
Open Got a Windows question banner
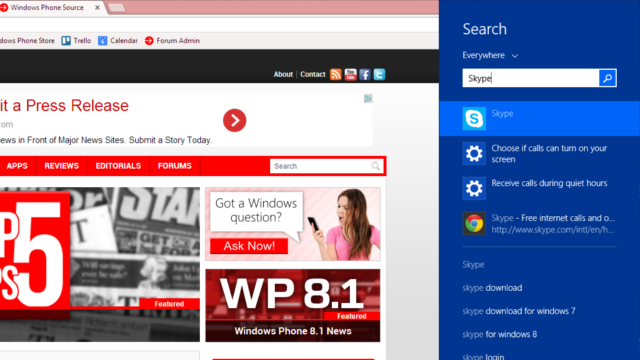tap(293, 224)
